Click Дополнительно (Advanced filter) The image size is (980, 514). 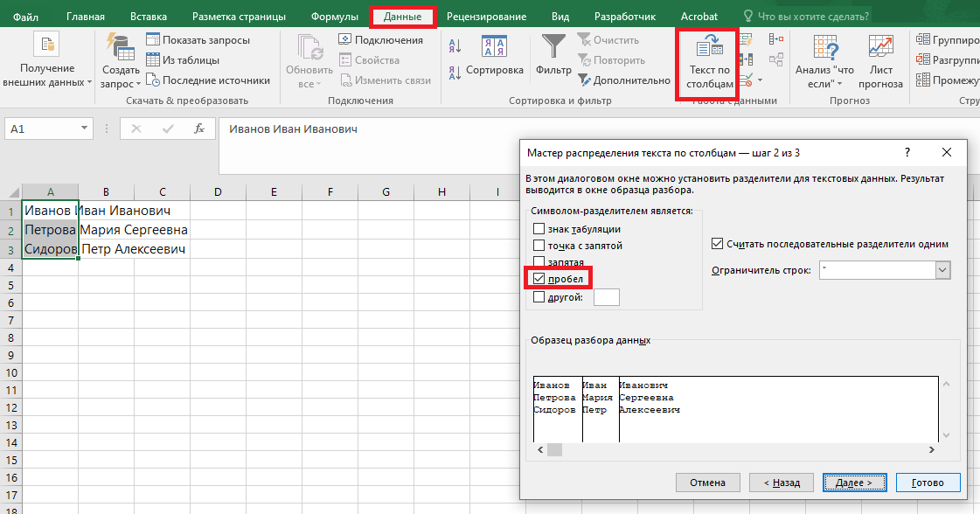pos(623,80)
